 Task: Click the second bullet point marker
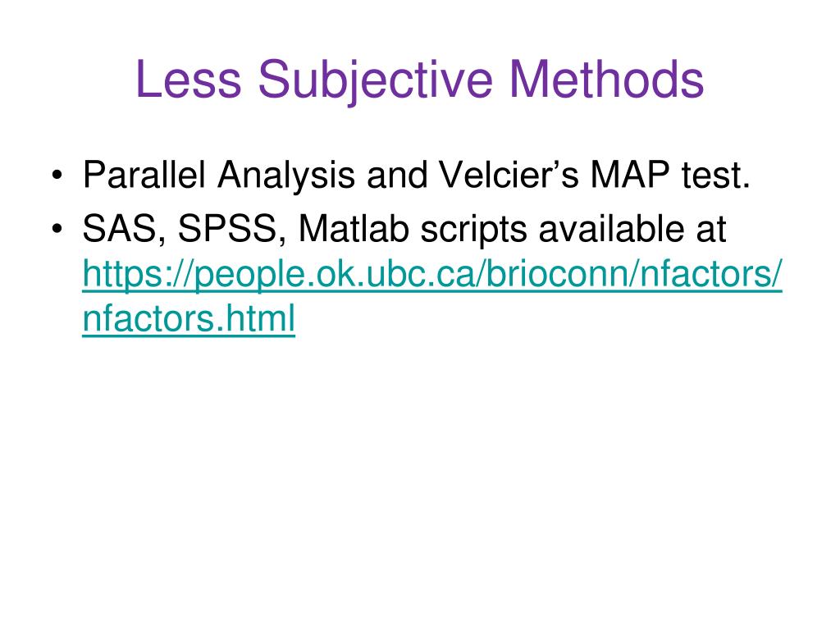point(57,230)
